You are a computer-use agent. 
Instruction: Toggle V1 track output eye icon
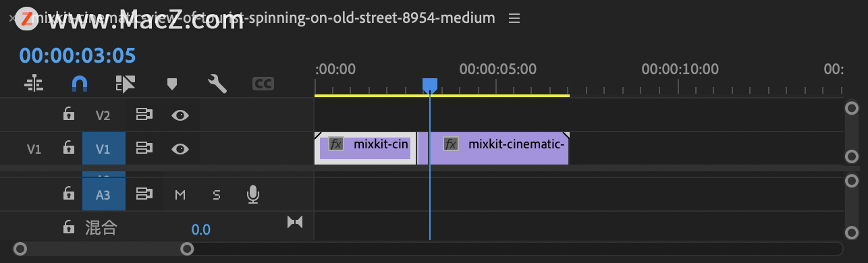pos(180,149)
